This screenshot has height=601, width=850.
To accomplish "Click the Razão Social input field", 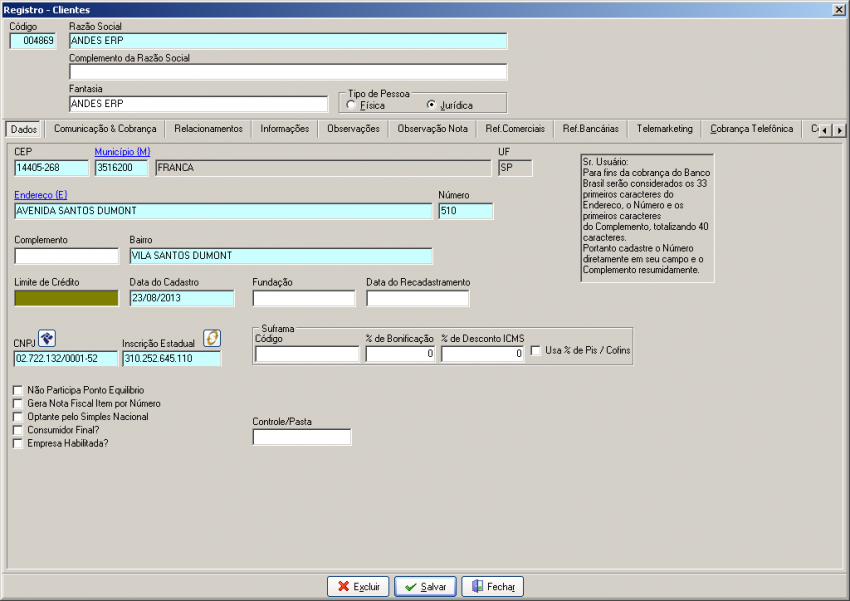I will (x=288, y=41).
